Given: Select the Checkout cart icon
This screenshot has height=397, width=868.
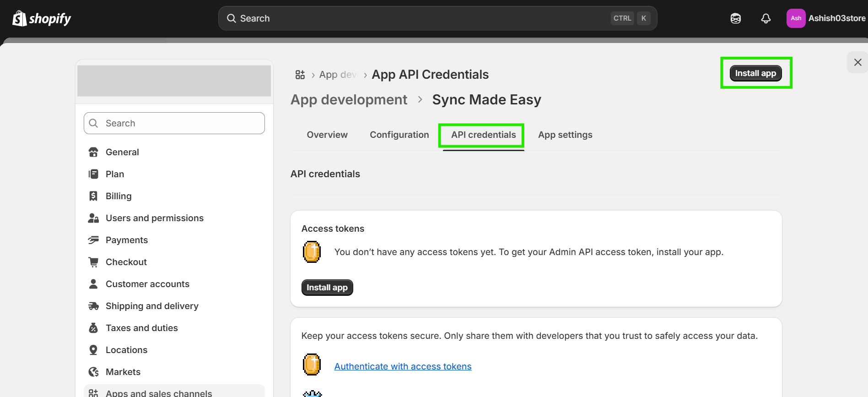Looking at the screenshot, I should pyautogui.click(x=93, y=262).
